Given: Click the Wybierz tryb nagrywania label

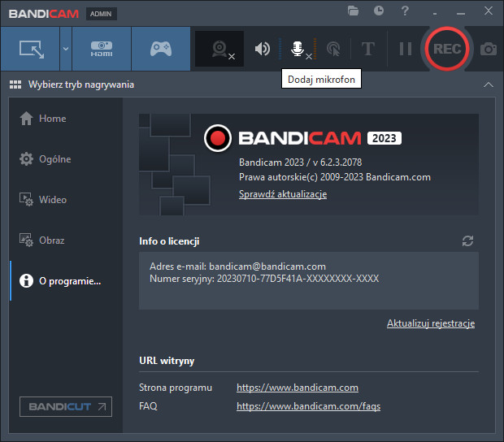Looking at the screenshot, I should [x=81, y=84].
